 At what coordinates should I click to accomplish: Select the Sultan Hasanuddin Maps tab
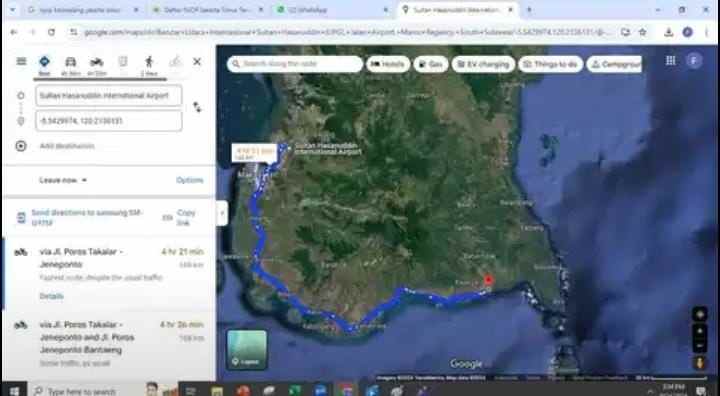pos(457,10)
